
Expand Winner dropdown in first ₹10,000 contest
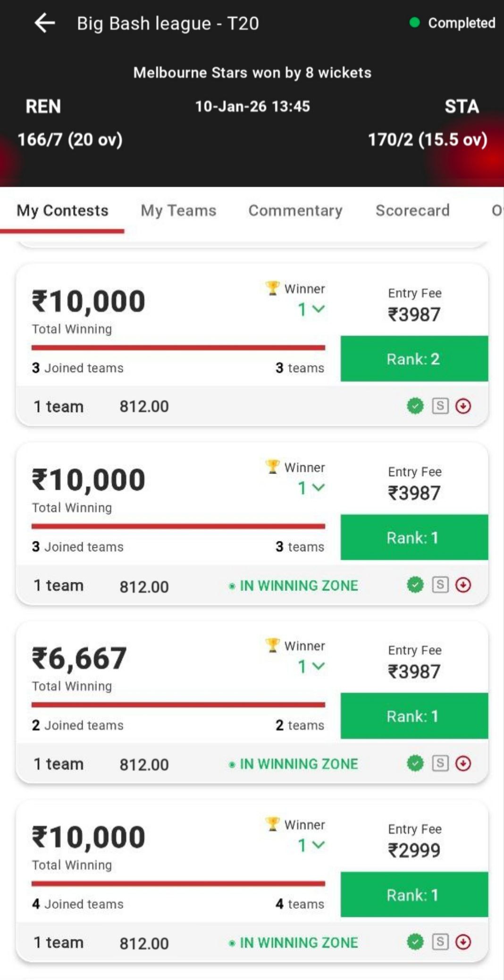319,309
